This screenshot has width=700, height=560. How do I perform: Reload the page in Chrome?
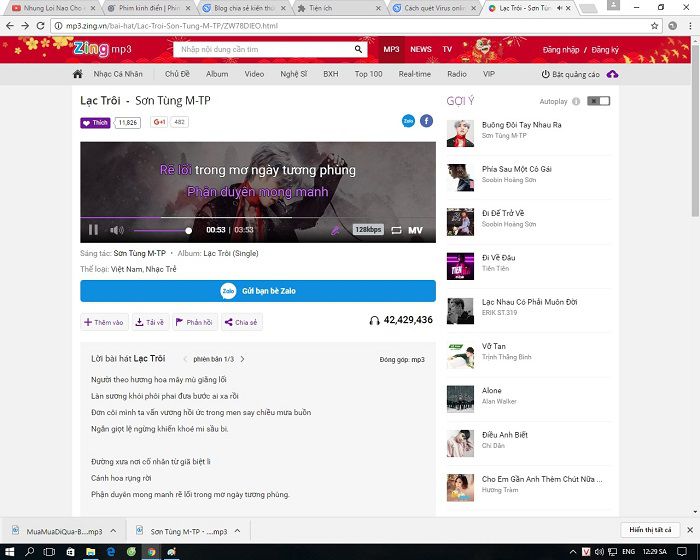[x=40, y=26]
